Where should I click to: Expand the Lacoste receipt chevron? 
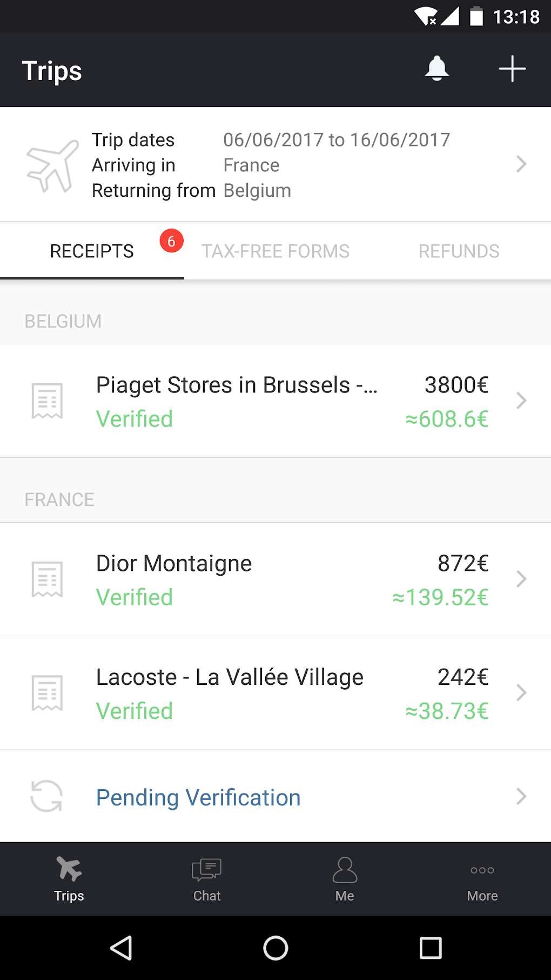pyautogui.click(x=521, y=692)
